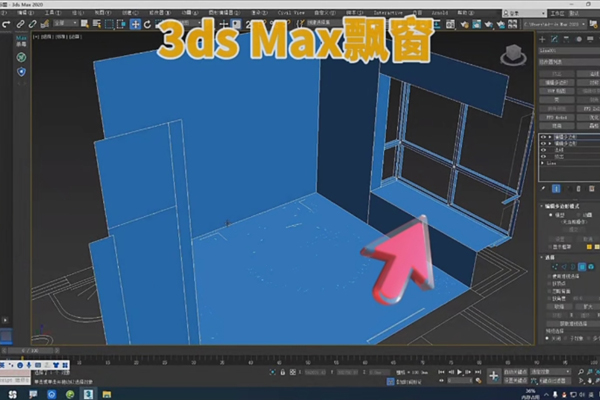Toggle eye of top Edit Poly modifier
Image resolution: width=600 pixels, height=400 pixels.
[543, 137]
